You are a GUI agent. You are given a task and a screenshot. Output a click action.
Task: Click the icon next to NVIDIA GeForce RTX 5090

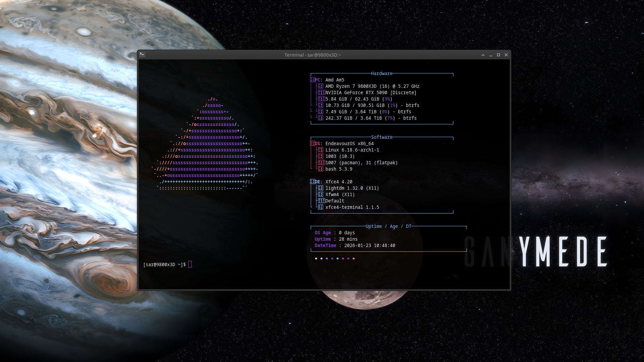point(321,93)
